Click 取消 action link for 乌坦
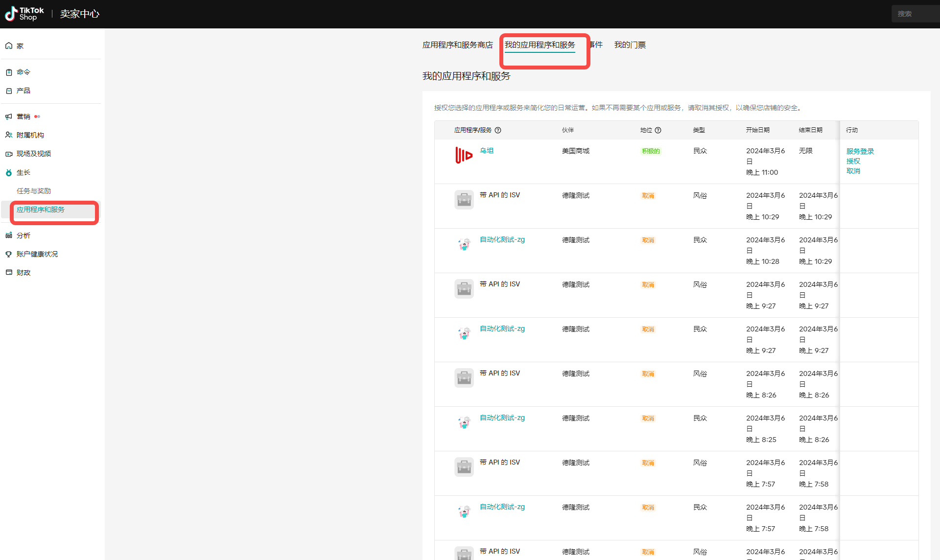 [853, 171]
